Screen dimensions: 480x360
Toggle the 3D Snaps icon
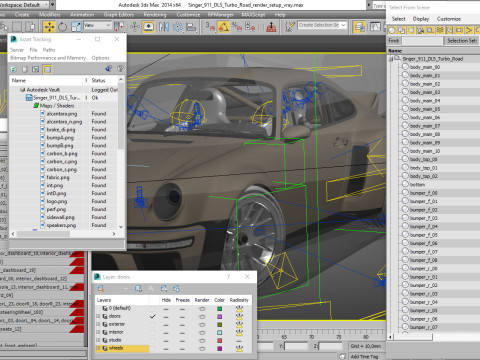[210, 26]
